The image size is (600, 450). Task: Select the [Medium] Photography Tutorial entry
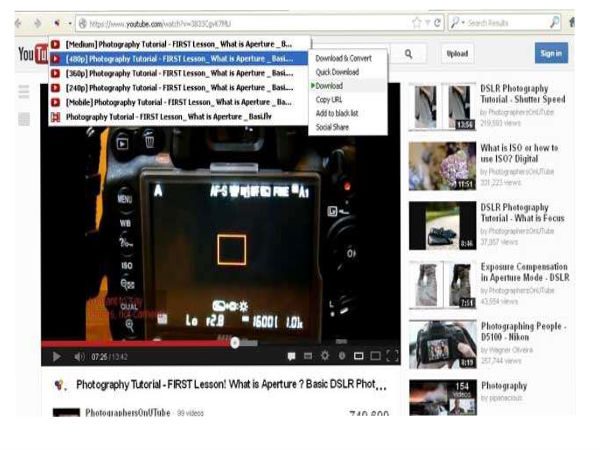[179, 44]
